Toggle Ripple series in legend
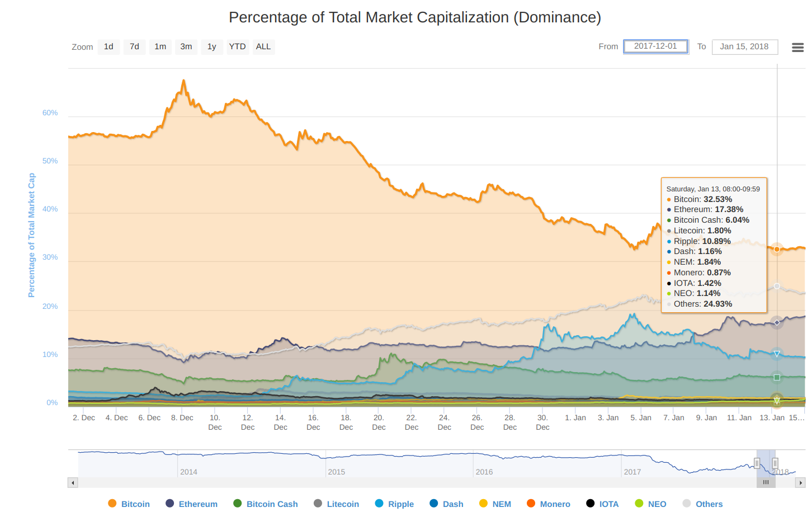The width and height of the screenshot is (812, 512). (395, 504)
